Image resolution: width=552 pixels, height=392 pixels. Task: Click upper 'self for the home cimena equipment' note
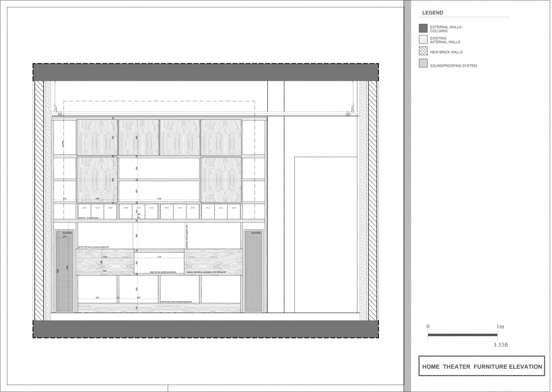tap(93, 247)
